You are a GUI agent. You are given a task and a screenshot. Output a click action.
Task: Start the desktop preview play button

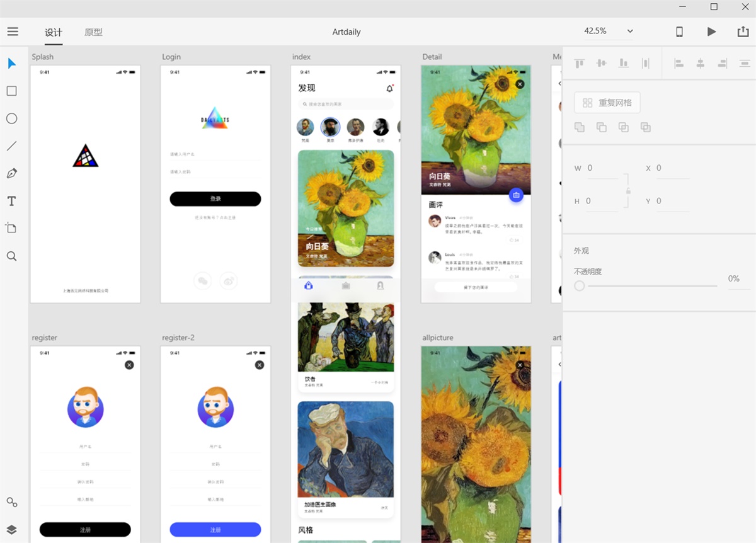pyautogui.click(x=711, y=31)
